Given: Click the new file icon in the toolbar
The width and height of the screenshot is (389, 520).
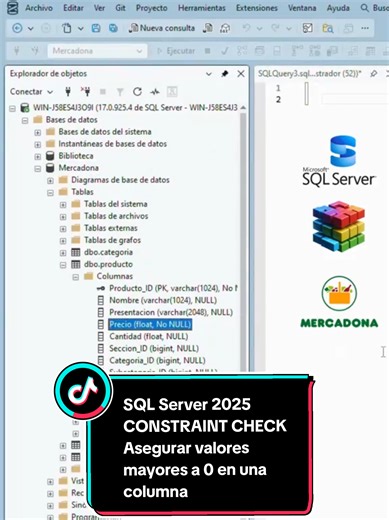Looking at the screenshot, I should pos(67,28).
